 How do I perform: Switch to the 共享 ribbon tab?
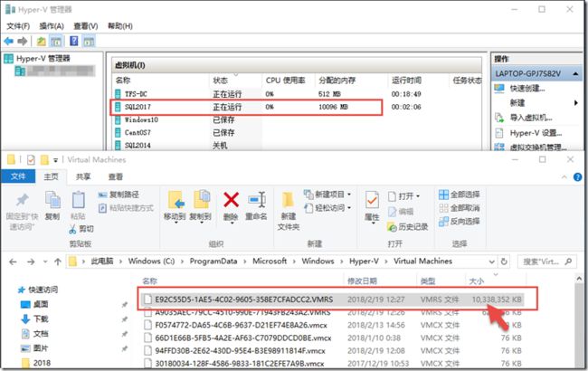pos(83,176)
